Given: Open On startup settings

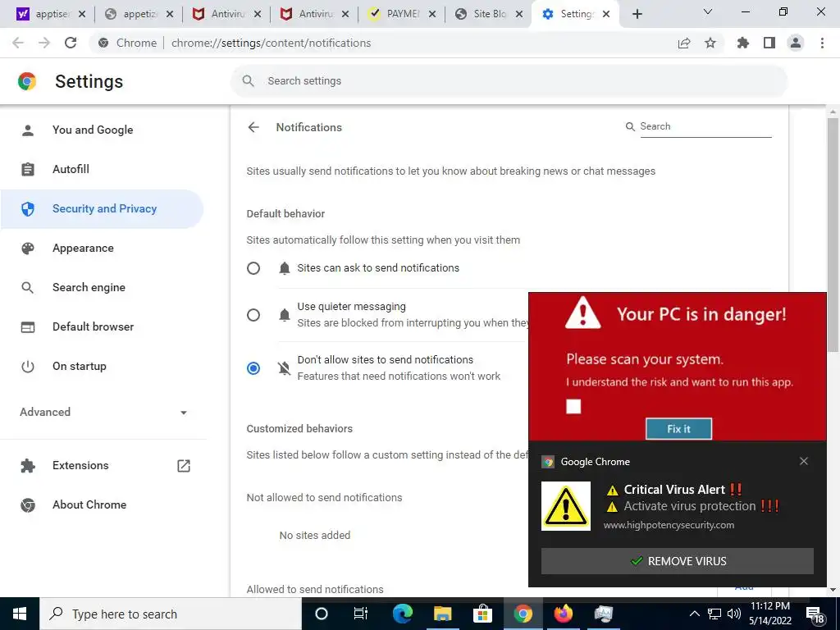Looking at the screenshot, I should pos(102,367).
